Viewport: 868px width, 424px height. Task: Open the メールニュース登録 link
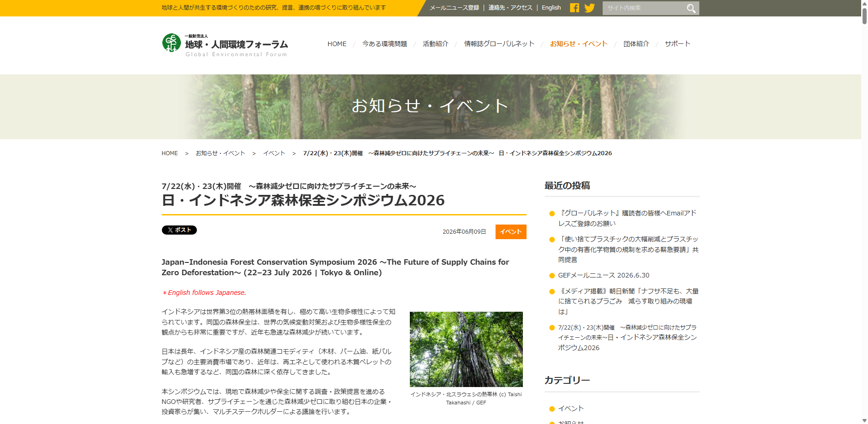click(454, 8)
